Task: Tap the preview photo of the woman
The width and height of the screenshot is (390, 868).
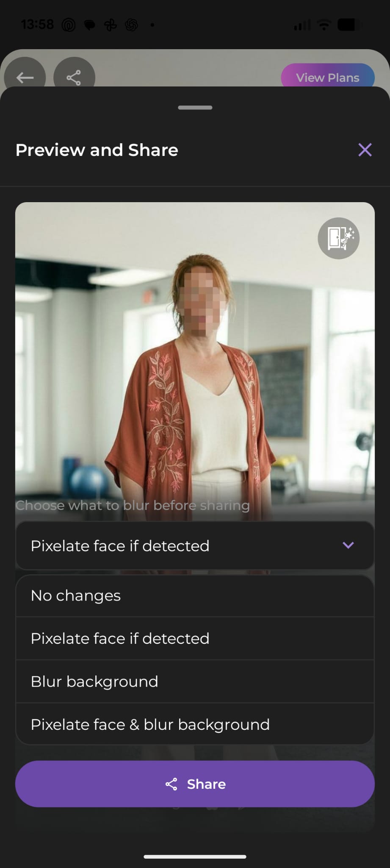Action: click(195, 360)
